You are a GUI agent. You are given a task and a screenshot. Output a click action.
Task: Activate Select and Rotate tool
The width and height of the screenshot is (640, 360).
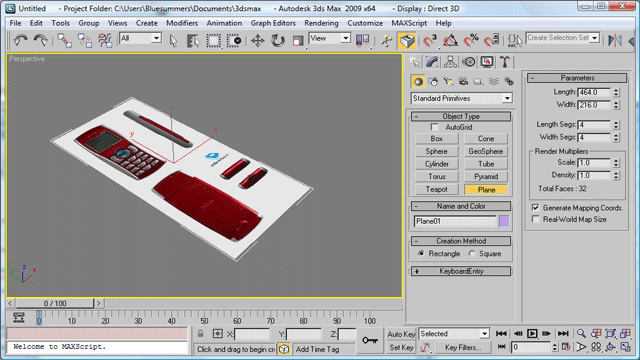click(x=278, y=40)
